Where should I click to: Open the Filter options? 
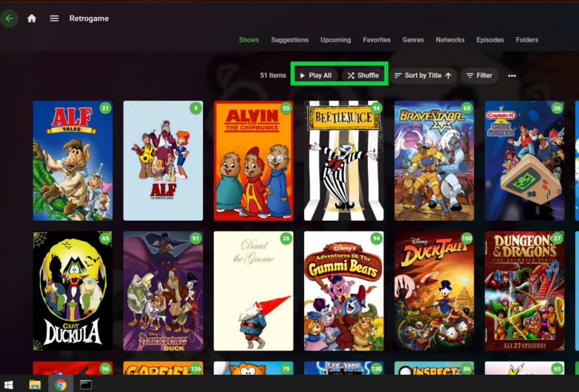tap(479, 75)
